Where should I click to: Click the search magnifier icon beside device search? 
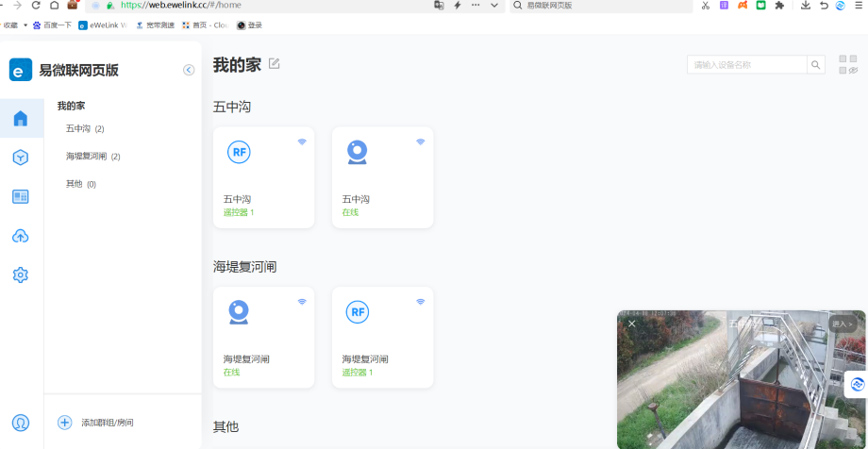coord(815,65)
